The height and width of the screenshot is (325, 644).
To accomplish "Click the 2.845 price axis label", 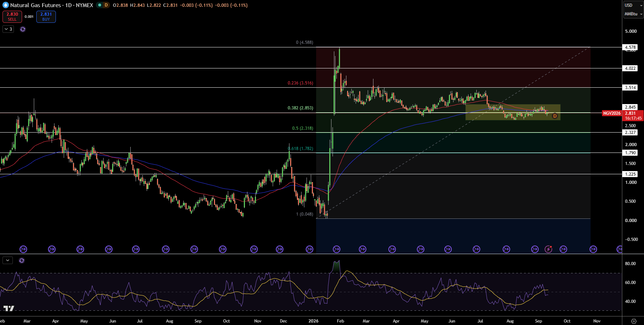I will click(630, 107).
